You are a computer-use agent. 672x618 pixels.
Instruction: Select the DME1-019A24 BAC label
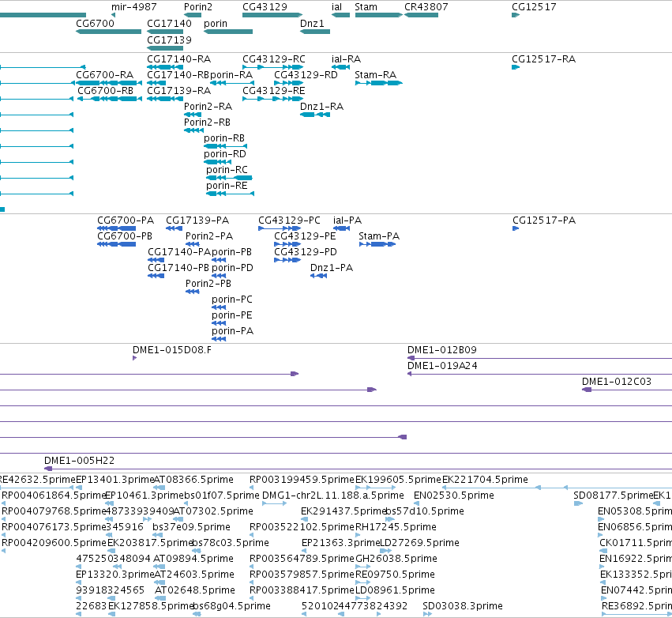pyautogui.click(x=442, y=366)
